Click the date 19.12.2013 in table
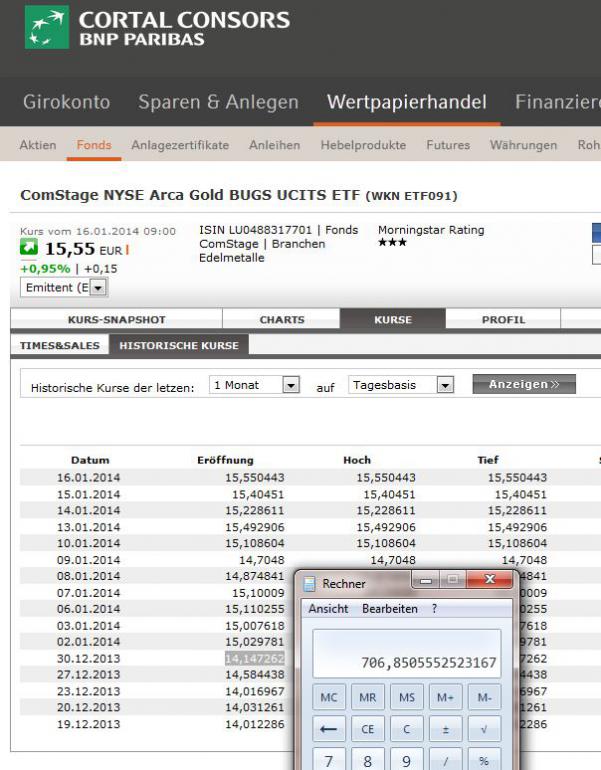The image size is (601, 770). tap(88, 724)
